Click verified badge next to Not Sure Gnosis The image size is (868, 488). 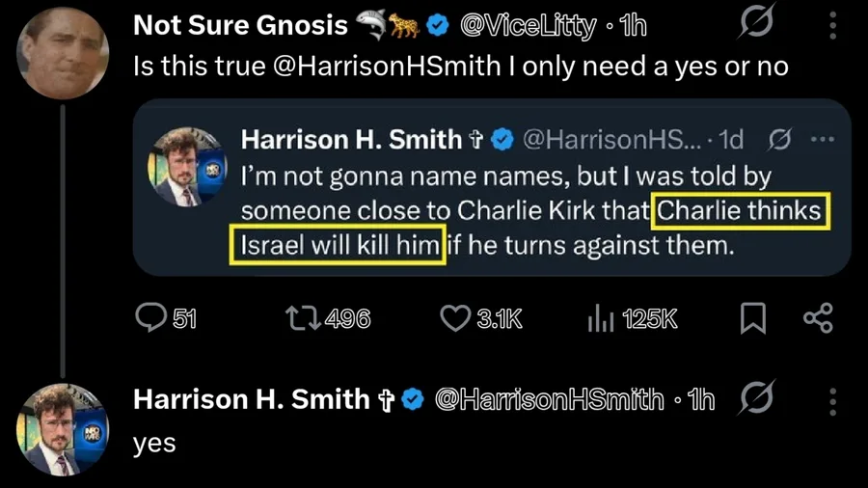point(438,27)
